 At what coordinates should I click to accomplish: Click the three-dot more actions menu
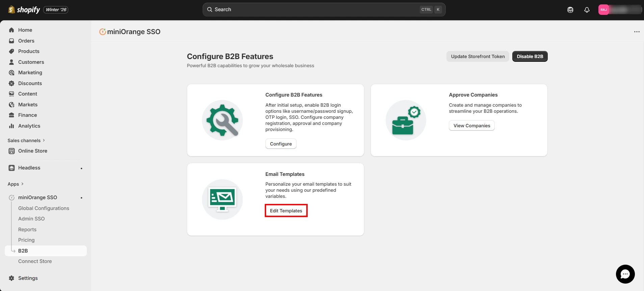[637, 32]
